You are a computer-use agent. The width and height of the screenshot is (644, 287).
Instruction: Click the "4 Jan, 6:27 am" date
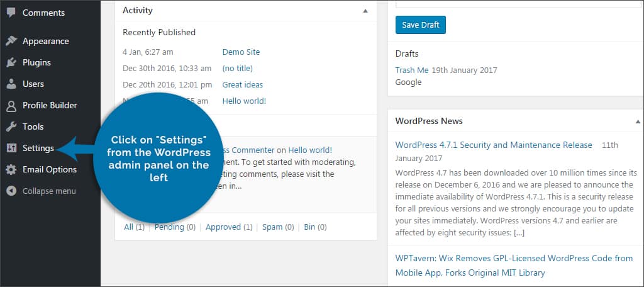tap(148, 52)
